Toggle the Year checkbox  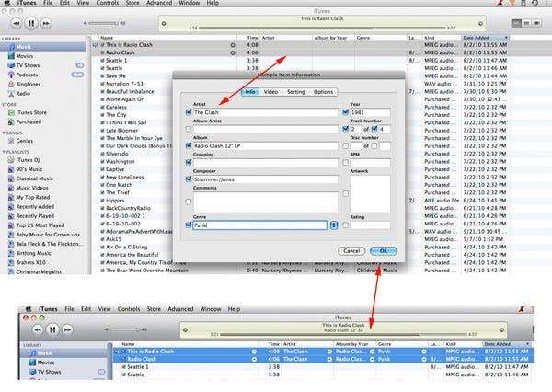[x=345, y=112]
